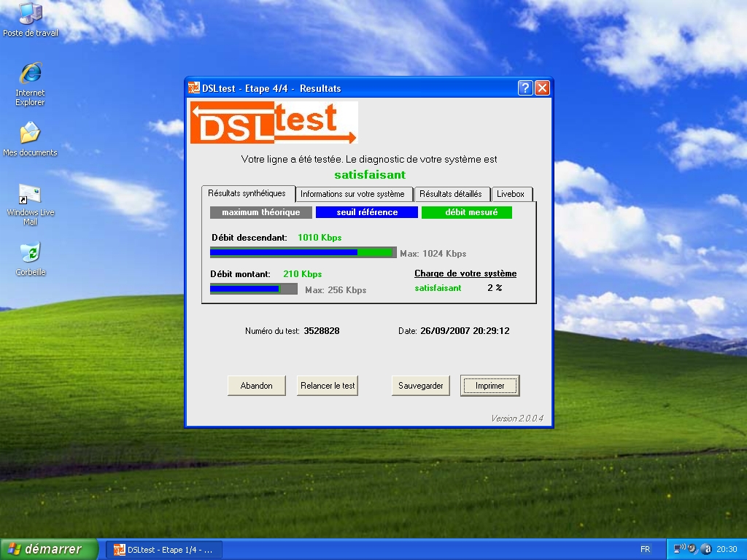Click the help question mark button
This screenshot has width=747, height=560.
pos(525,88)
